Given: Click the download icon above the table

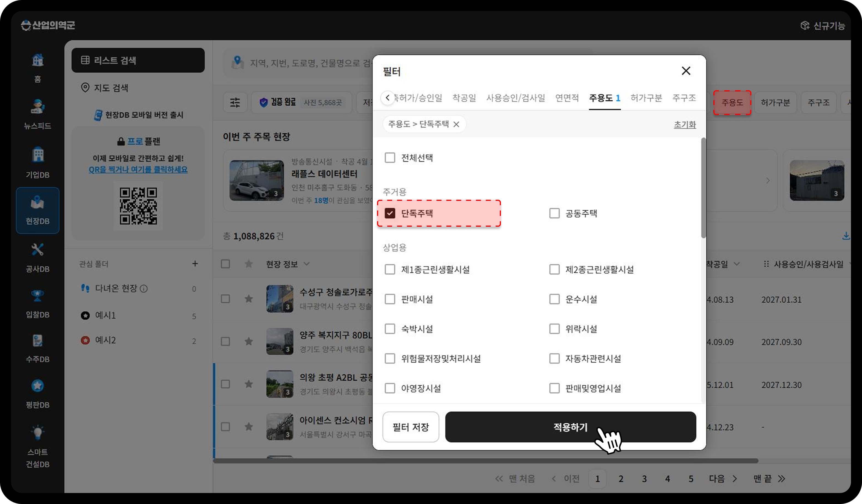Looking at the screenshot, I should (x=846, y=236).
